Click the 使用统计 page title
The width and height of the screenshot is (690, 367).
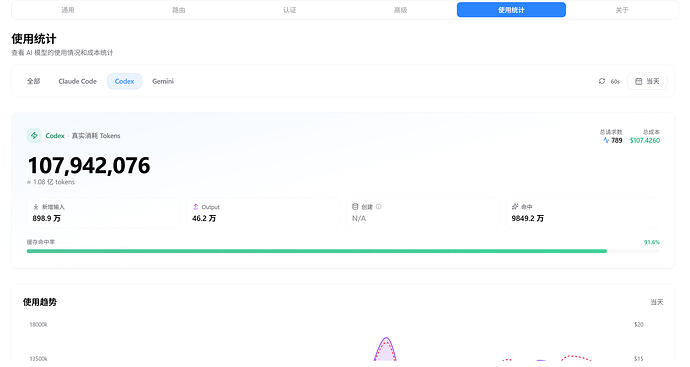(x=34, y=39)
